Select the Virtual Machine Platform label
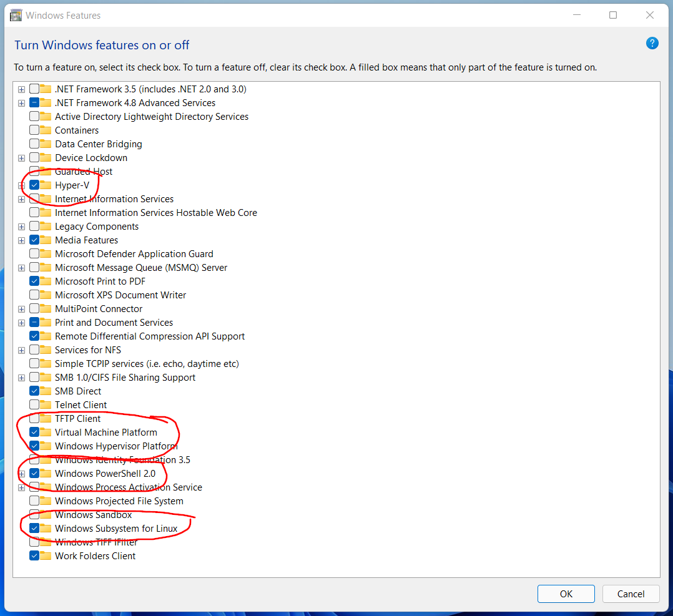This screenshot has height=616, width=673. click(106, 433)
